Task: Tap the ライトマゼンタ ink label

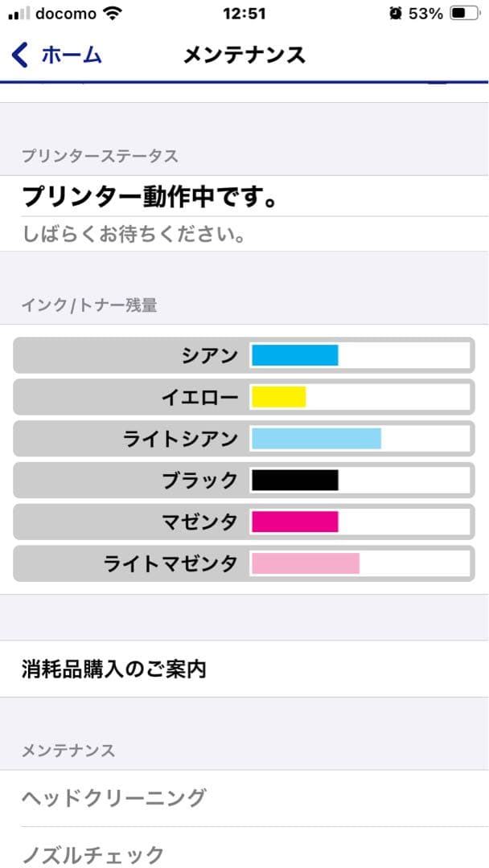Action: point(171,564)
